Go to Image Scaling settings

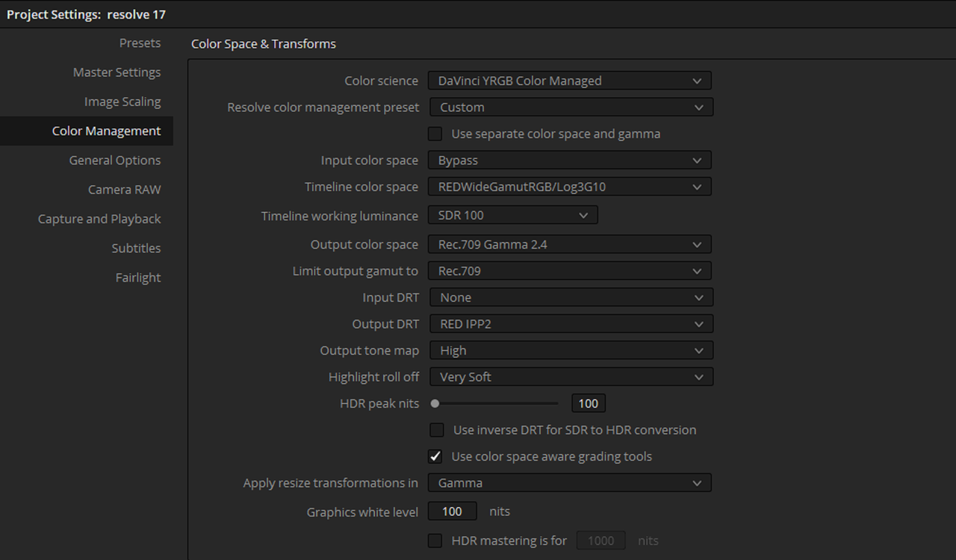click(x=122, y=102)
